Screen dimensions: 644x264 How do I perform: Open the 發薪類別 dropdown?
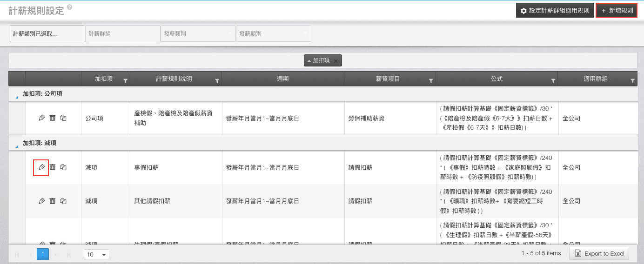point(198,33)
